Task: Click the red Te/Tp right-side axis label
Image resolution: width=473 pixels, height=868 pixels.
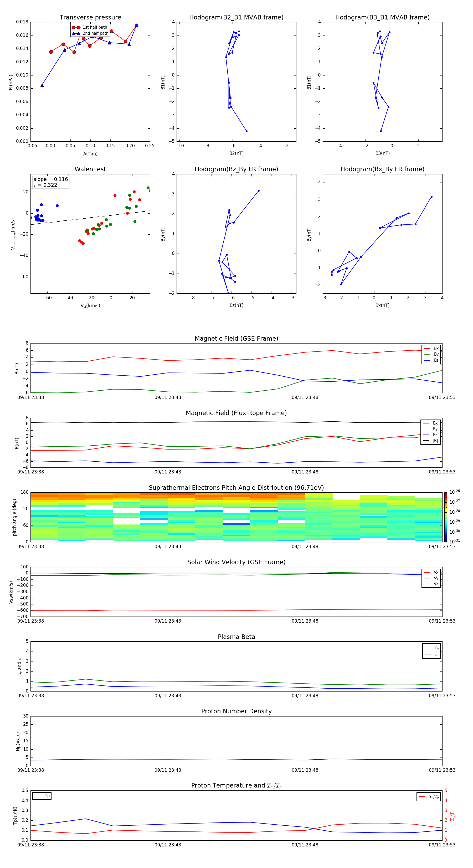Action: pos(453,815)
